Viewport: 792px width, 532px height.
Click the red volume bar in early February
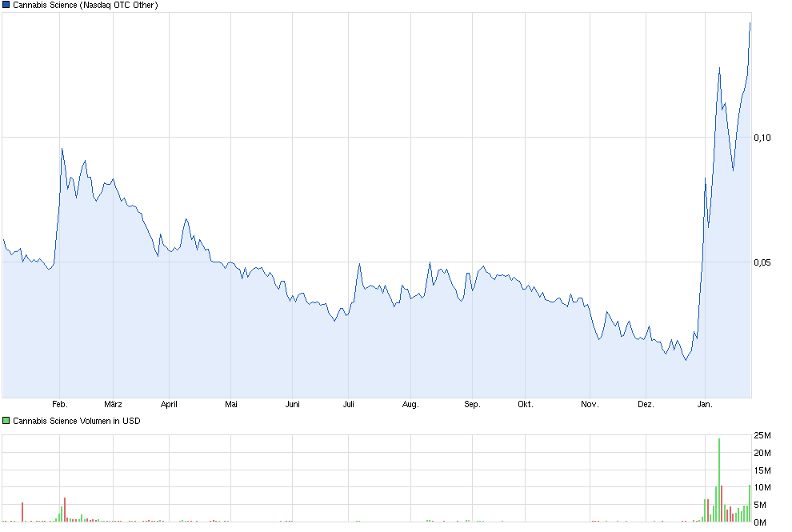tap(65, 510)
